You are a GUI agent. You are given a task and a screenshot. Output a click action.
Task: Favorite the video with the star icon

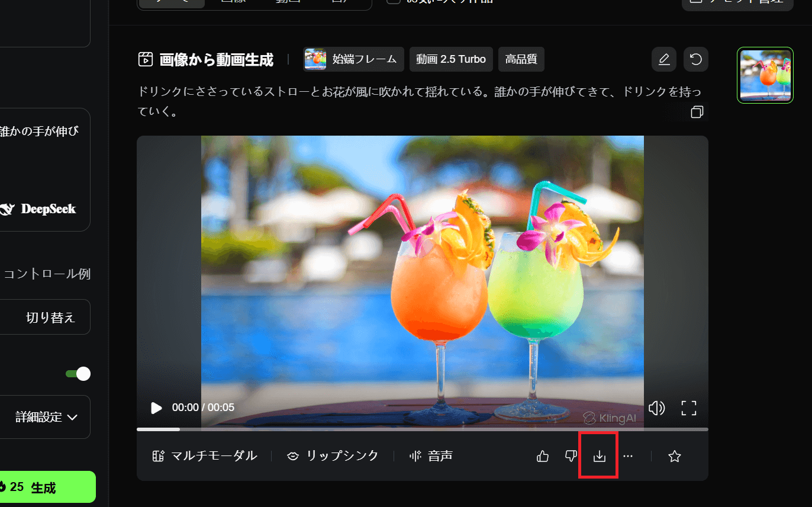[x=674, y=455]
